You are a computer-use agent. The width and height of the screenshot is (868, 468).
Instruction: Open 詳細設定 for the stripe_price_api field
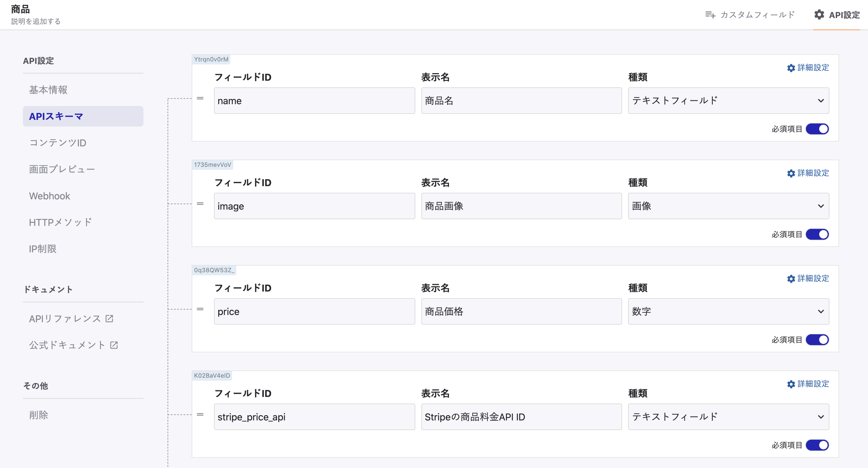(808, 384)
